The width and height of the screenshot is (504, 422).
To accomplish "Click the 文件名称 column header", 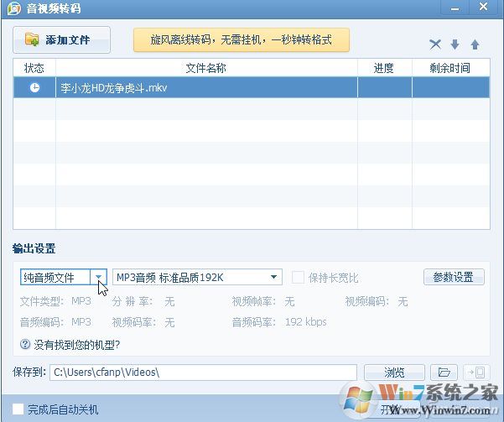I will click(x=206, y=68).
